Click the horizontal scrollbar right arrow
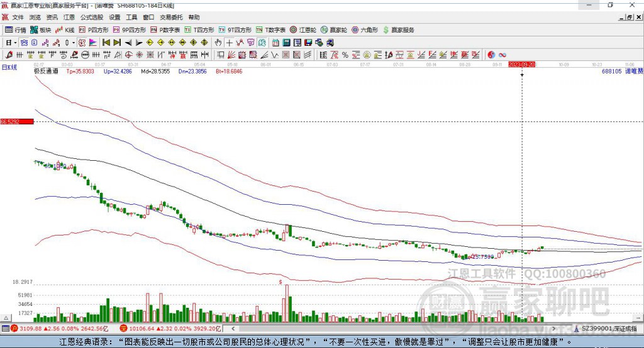Image resolution: width=644 pixels, height=348 pixels. click(553, 329)
